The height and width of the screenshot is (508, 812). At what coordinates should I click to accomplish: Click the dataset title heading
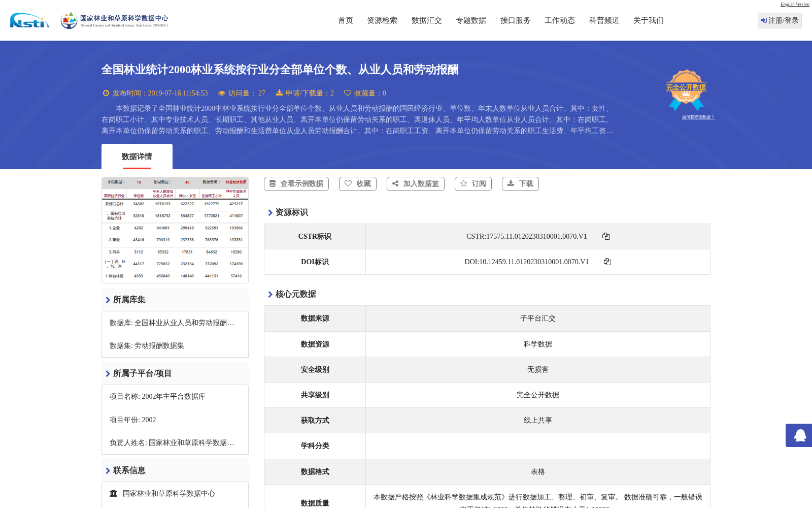coord(280,70)
